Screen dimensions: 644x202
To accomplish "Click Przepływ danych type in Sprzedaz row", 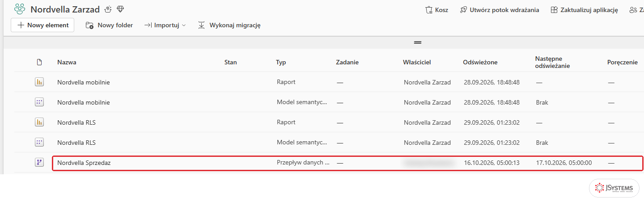I will click(303, 163).
